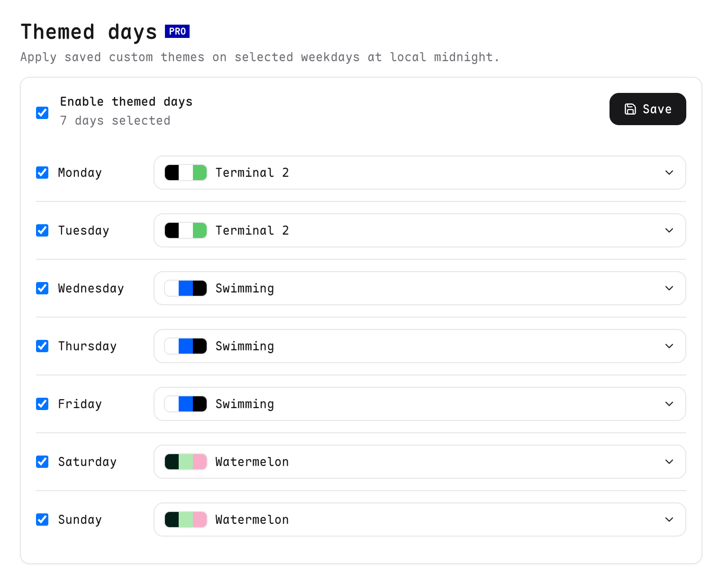This screenshot has width=728, height=584.
Task: Disable themed day for Sunday
Action: (x=42, y=520)
